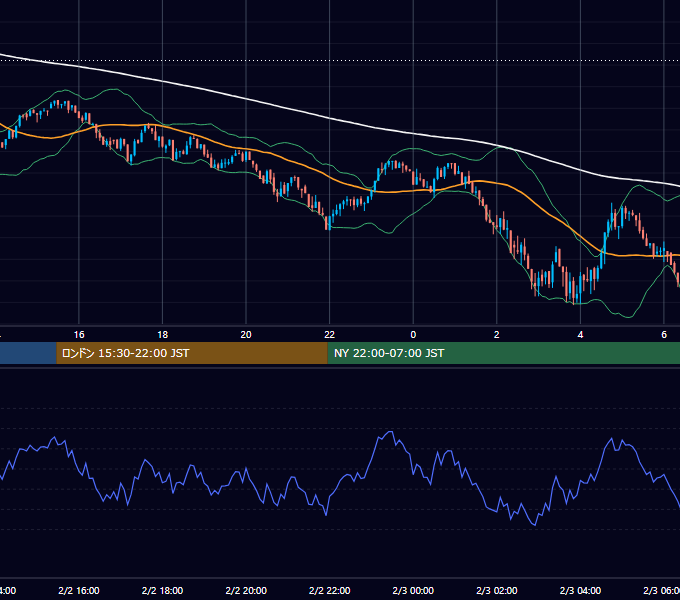Select the ロンドン 15:30-22:00 JST session bar
The height and width of the screenshot is (600, 680).
(192, 353)
